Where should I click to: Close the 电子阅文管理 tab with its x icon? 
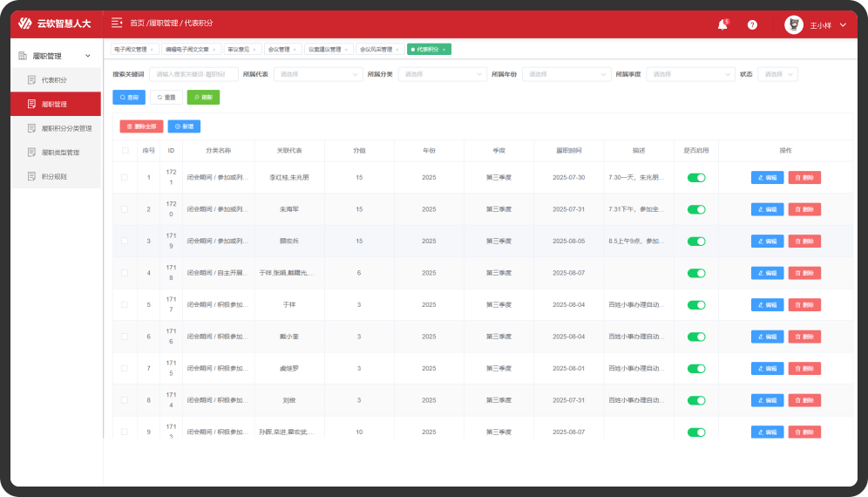153,50
